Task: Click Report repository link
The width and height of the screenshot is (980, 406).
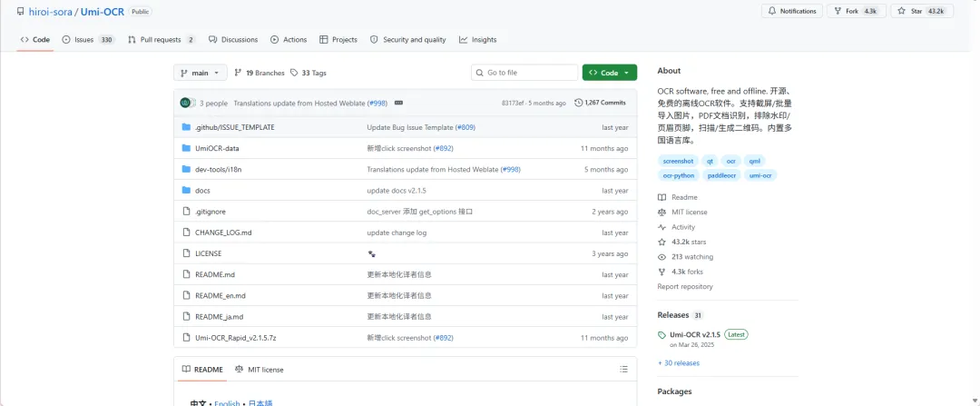Action: pyautogui.click(x=685, y=286)
